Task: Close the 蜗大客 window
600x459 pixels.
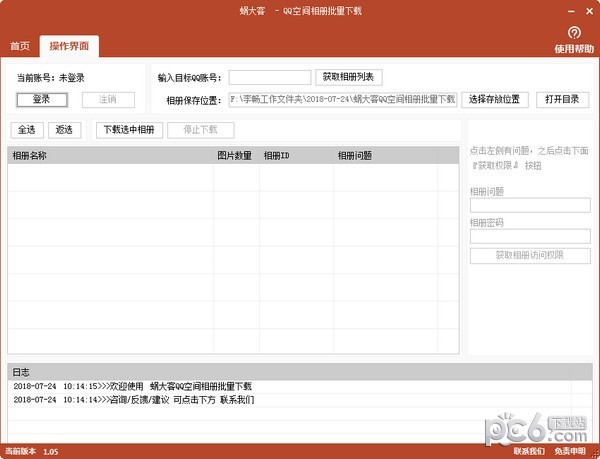Action: coord(589,12)
